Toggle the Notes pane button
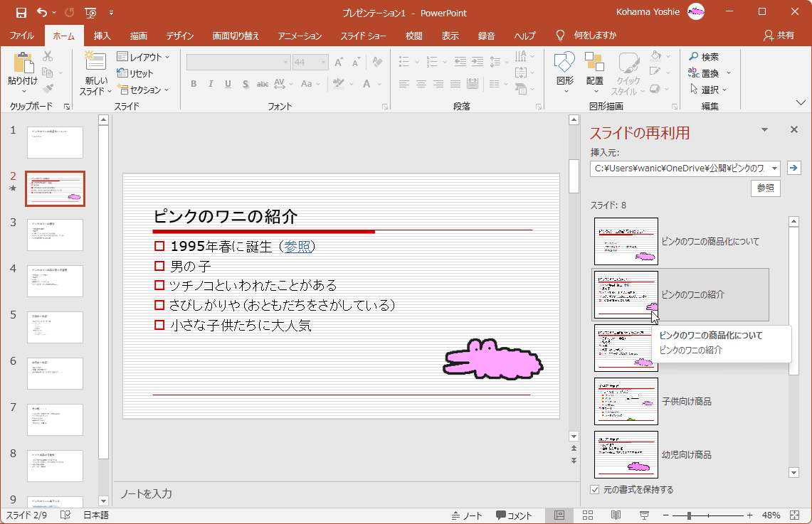 coord(467,515)
